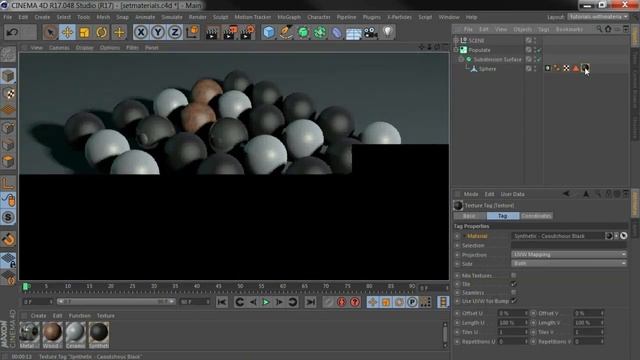Click the Undo arrow in the top toolbar

point(12,32)
